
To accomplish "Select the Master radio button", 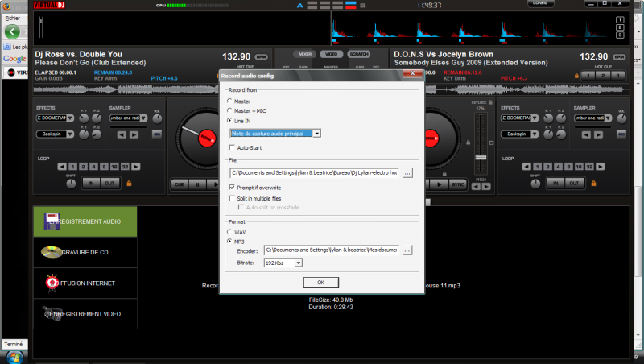I will [x=229, y=101].
